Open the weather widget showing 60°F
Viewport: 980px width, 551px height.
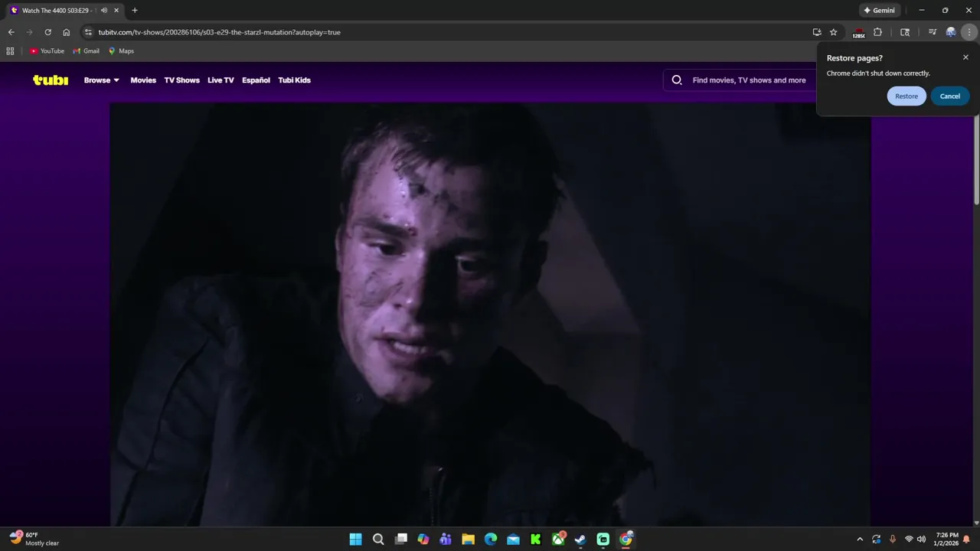(34, 539)
